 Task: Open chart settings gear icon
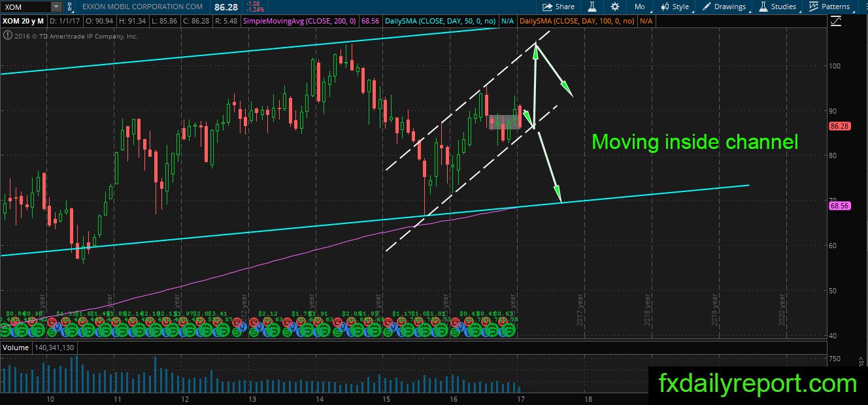click(x=615, y=7)
